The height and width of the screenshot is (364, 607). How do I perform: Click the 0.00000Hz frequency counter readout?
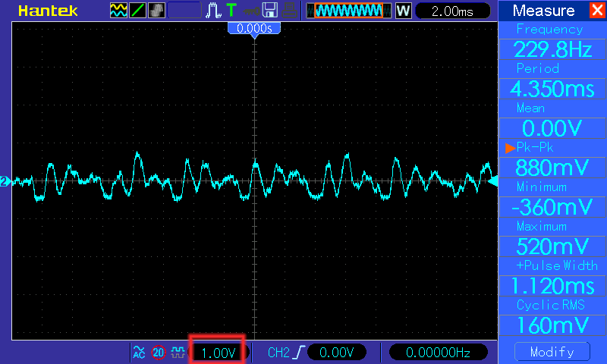(x=439, y=352)
